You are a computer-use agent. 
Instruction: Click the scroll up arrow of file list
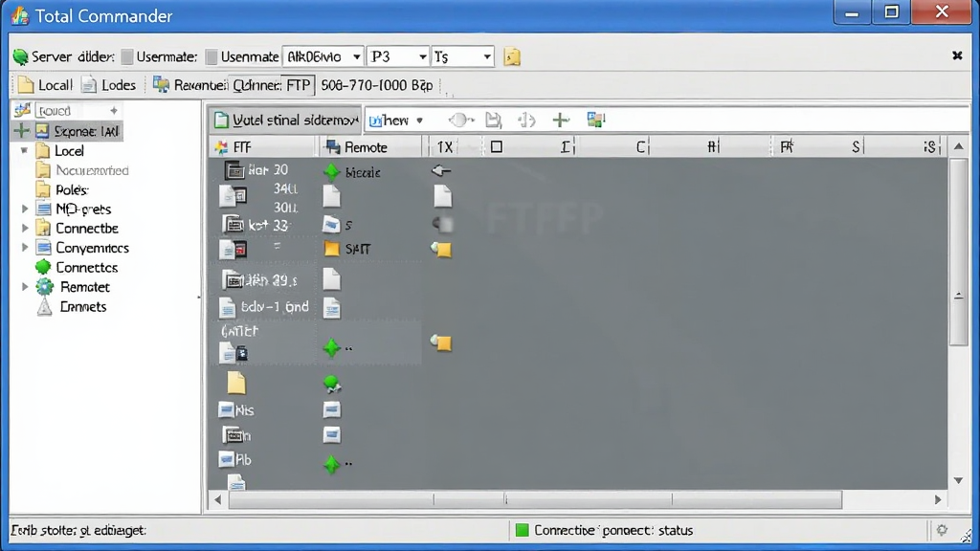pos(958,146)
